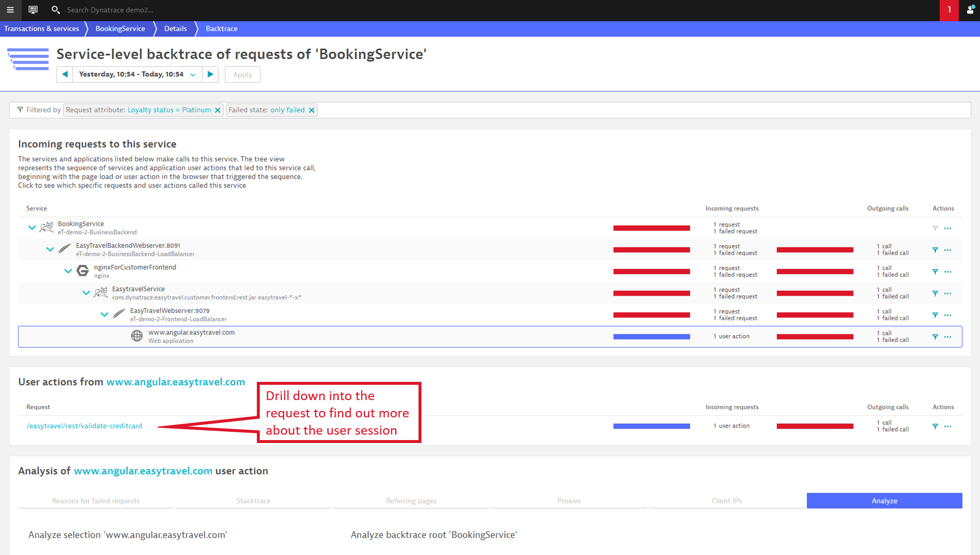Click BookingService incoming requests red bar
This screenshot has width=980, height=555.
(x=651, y=228)
